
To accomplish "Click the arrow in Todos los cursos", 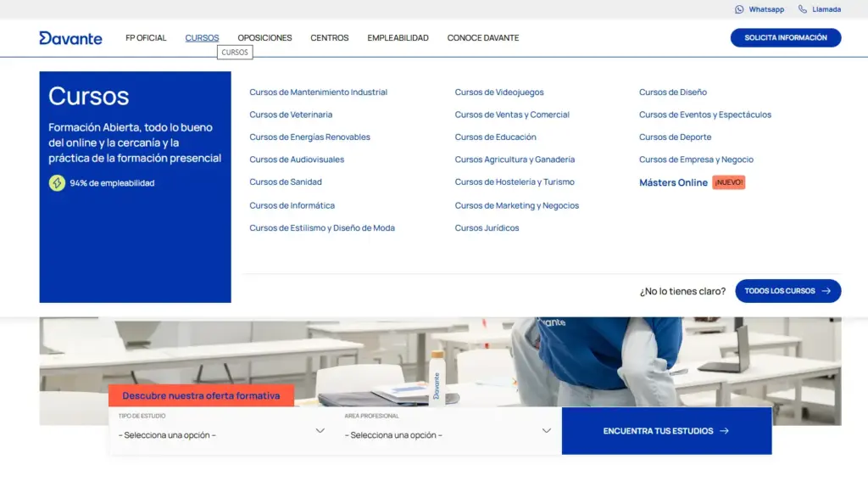I will [x=826, y=291].
